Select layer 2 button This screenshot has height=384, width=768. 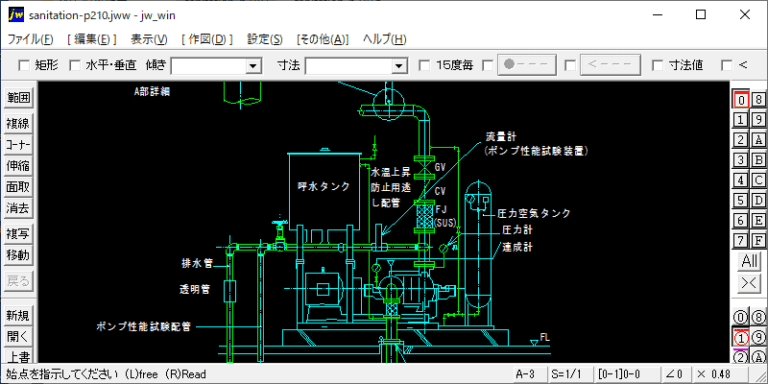(x=741, y=140)
